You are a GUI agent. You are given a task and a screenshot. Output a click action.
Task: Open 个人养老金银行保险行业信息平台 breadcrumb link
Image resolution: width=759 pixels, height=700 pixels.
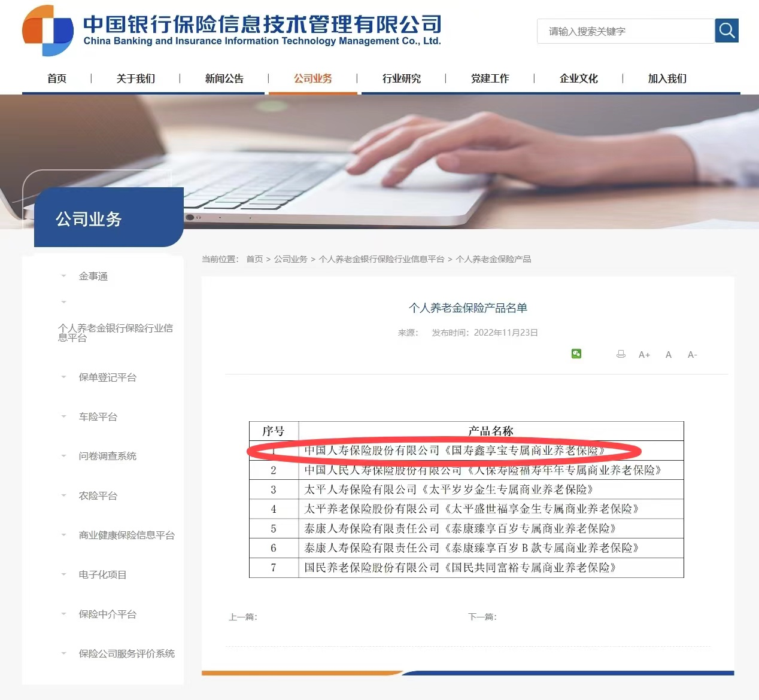click(x=381, y=259)
